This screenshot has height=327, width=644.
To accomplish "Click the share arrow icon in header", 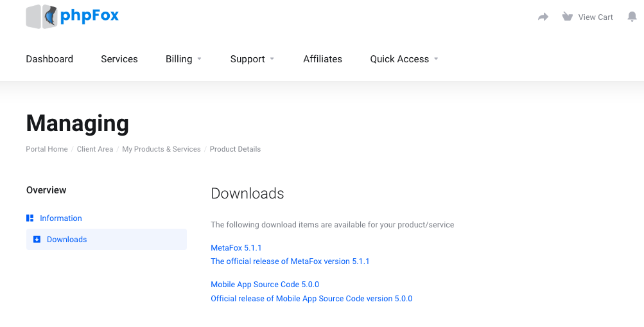I will pos(543,17).
